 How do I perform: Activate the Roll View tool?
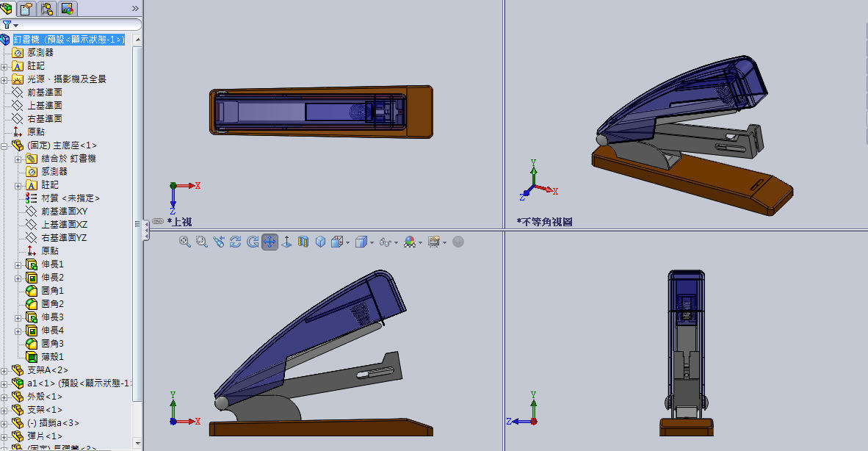coord(253,242)
